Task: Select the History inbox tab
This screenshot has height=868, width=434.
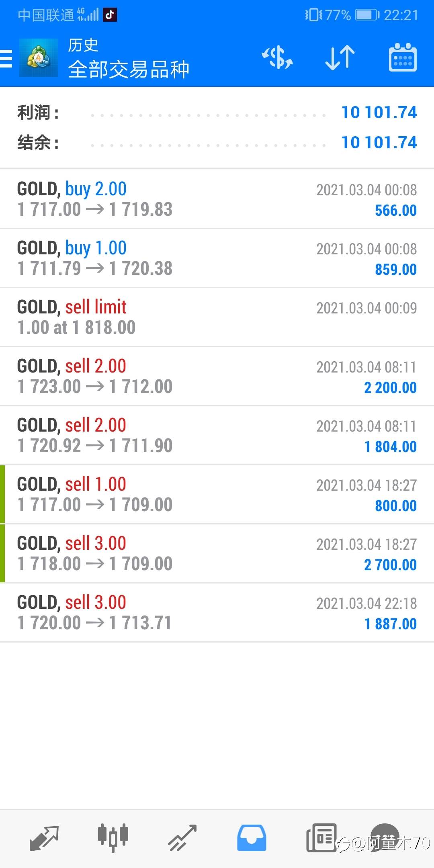Action: (x=252, y=838)
